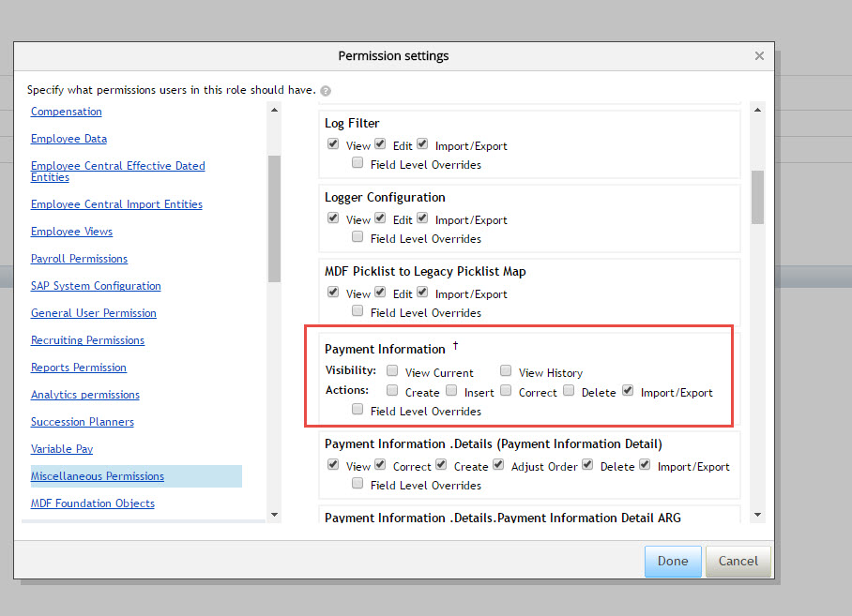Enable Field Level Overrides for Logger Configuration

point(358,236)
